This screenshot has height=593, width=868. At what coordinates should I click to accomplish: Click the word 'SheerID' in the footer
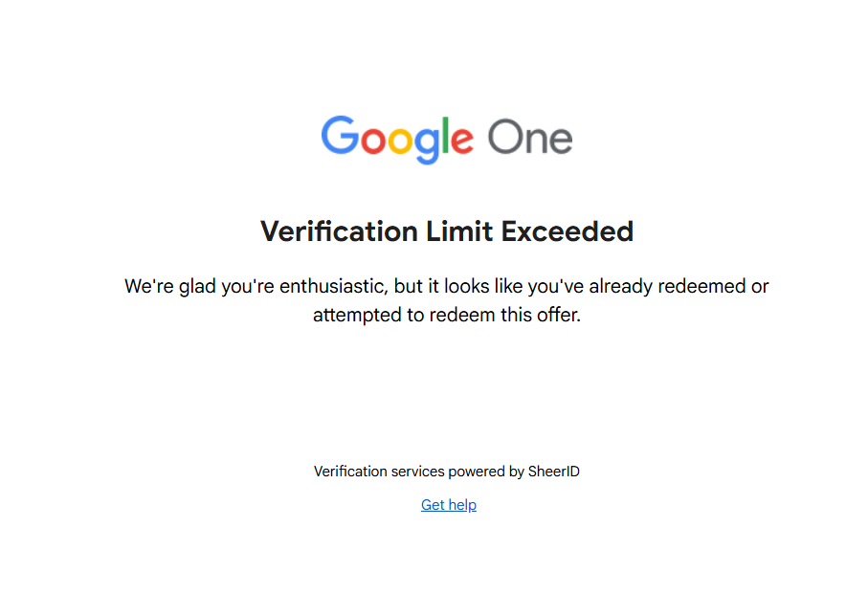[x=554, y=472]
